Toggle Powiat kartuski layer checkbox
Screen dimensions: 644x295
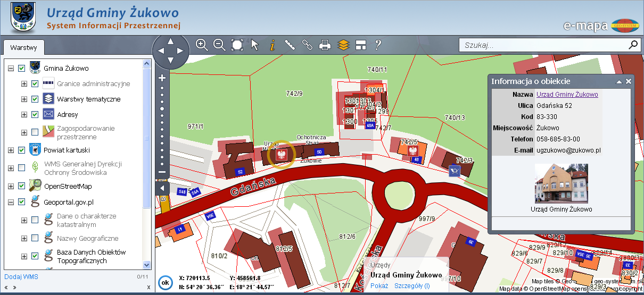click(21, 150)
